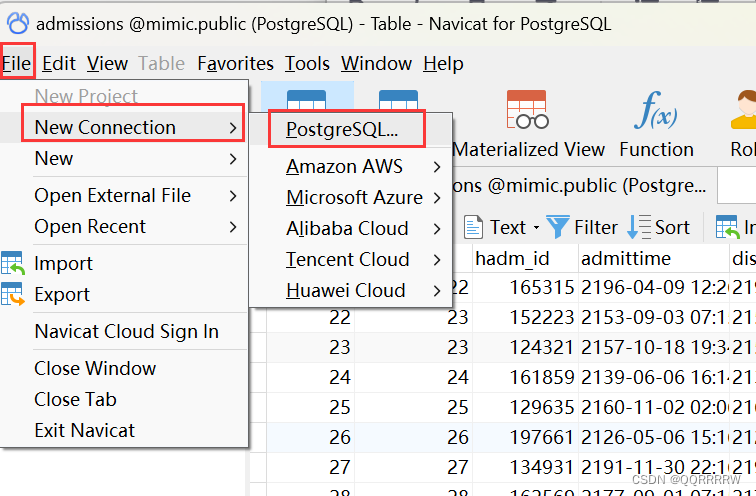Choose Exit Navicat from File menu
This screenshot has height=496, width=756.
(124, 430)
